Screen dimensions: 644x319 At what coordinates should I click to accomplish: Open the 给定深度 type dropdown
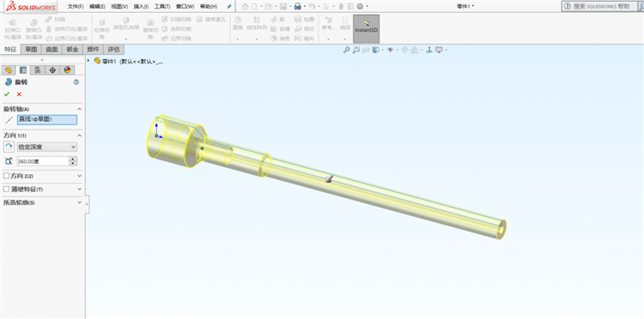point(47,147)
